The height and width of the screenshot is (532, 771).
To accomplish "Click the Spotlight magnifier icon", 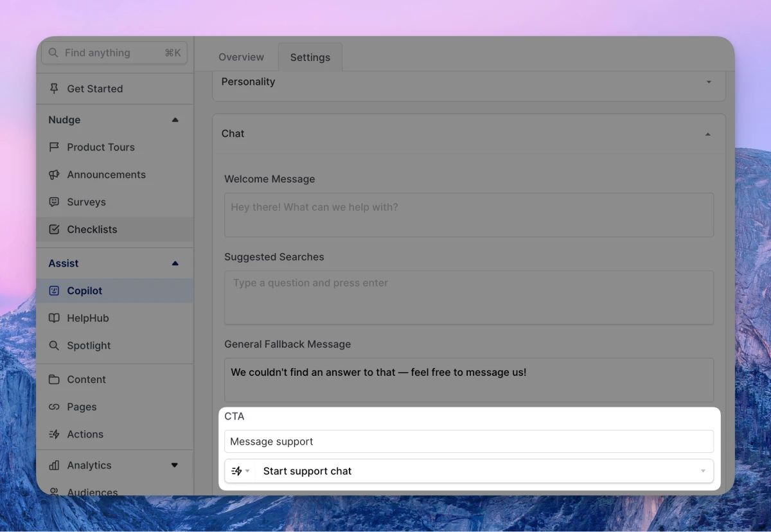I will point(54,346).
